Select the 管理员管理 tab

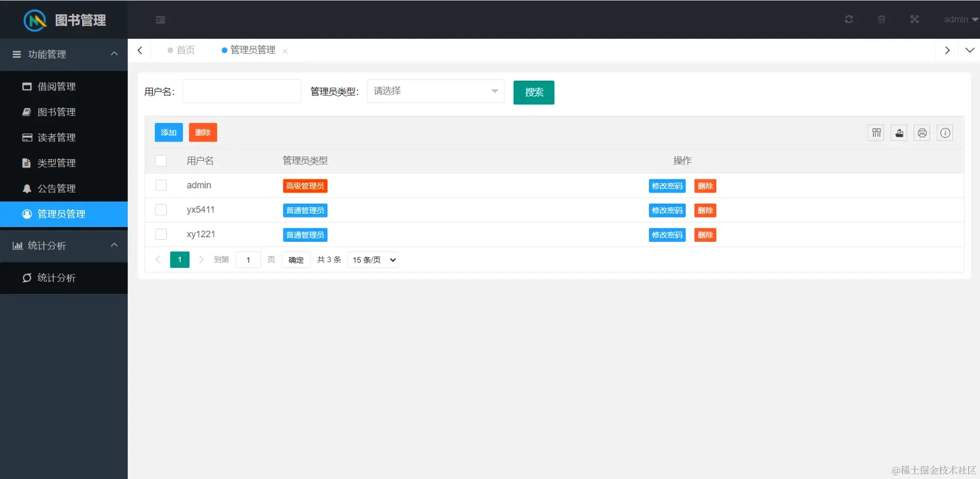249,50
